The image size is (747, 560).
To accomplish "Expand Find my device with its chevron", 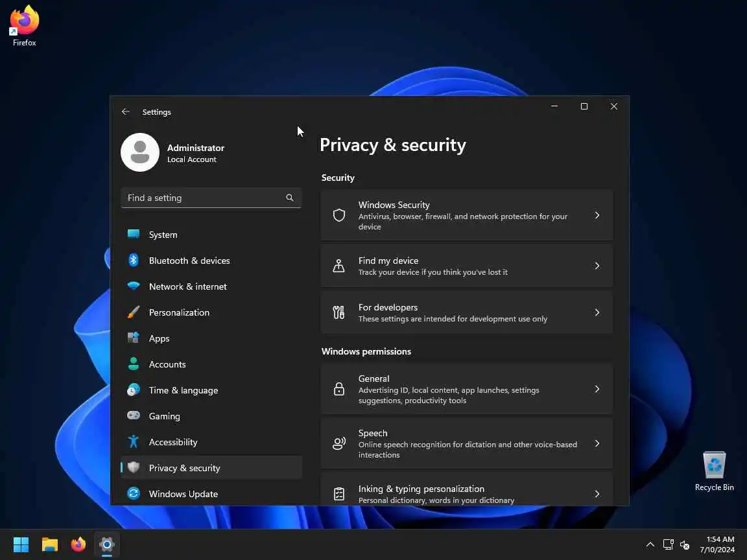I will coord(597,266).
